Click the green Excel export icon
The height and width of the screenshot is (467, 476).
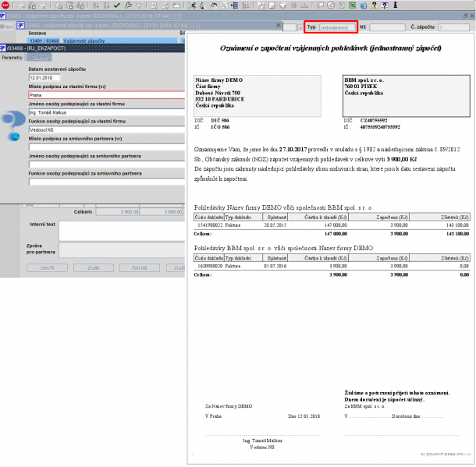352,5
